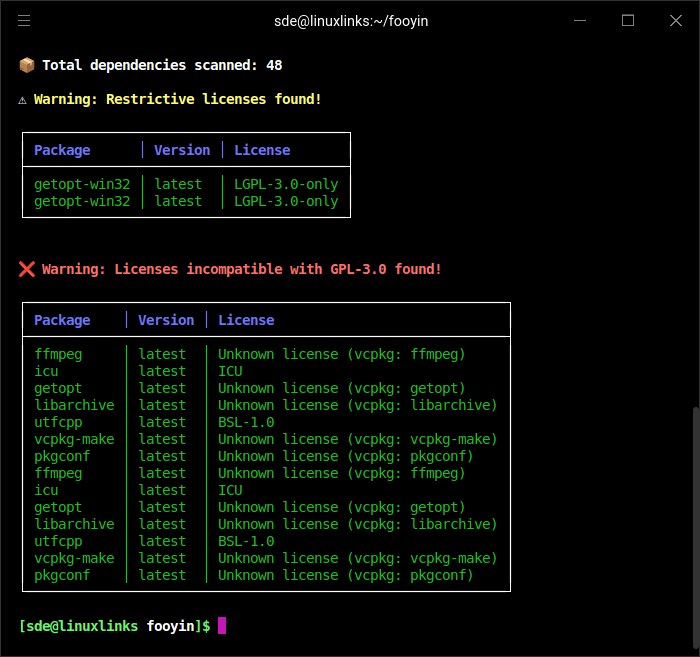Click Version header in incompatible licenses table
Screen dimensions: 700x657
click(166, 320)
